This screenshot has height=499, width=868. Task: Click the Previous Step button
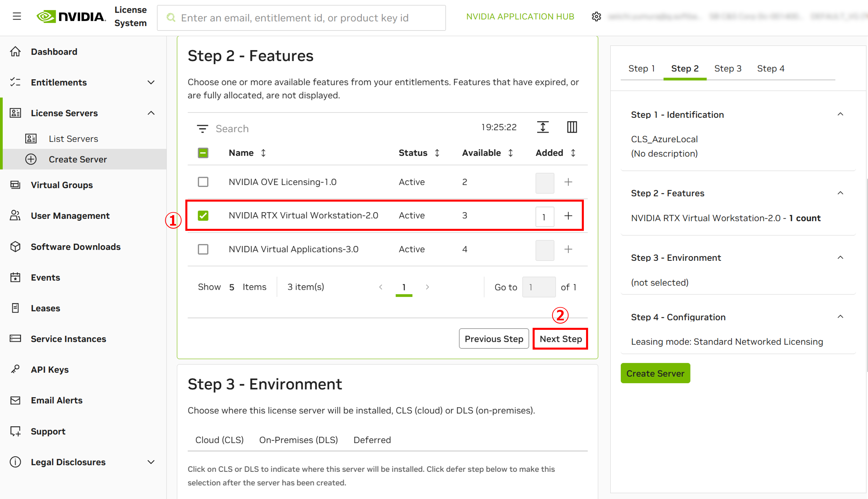pyautogui.click(x=494, y=339)
